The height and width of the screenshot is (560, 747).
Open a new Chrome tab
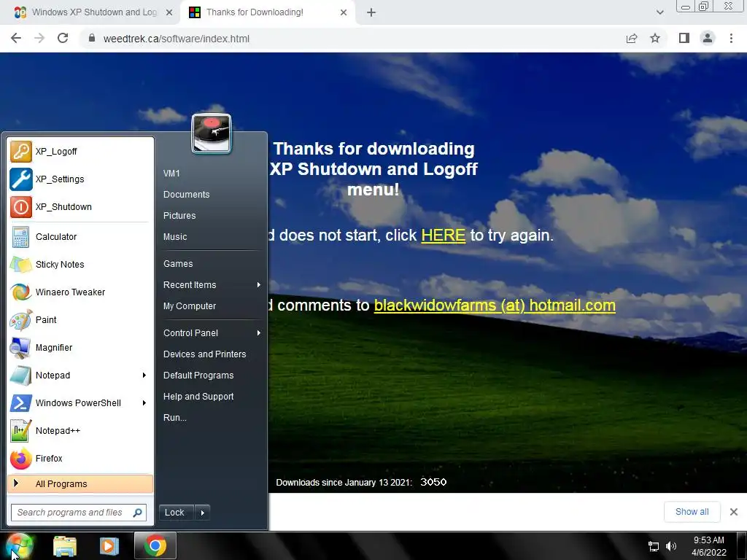pos(371,12)
